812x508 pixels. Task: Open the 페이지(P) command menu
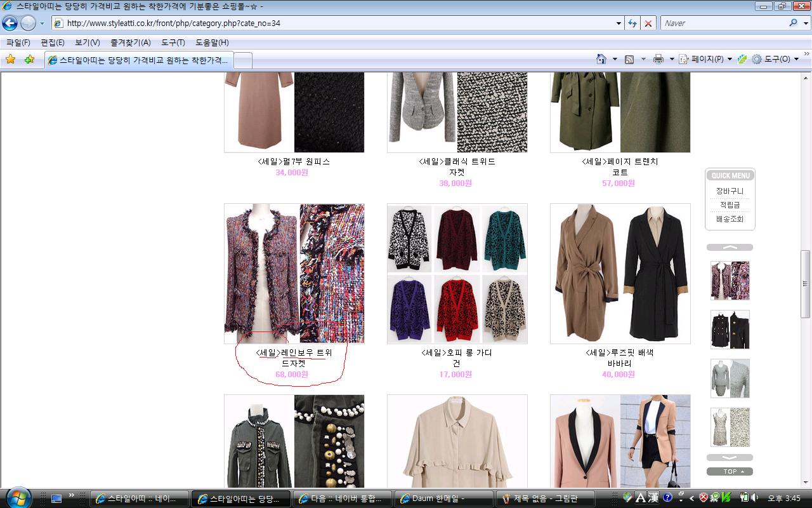click(705, 59)
